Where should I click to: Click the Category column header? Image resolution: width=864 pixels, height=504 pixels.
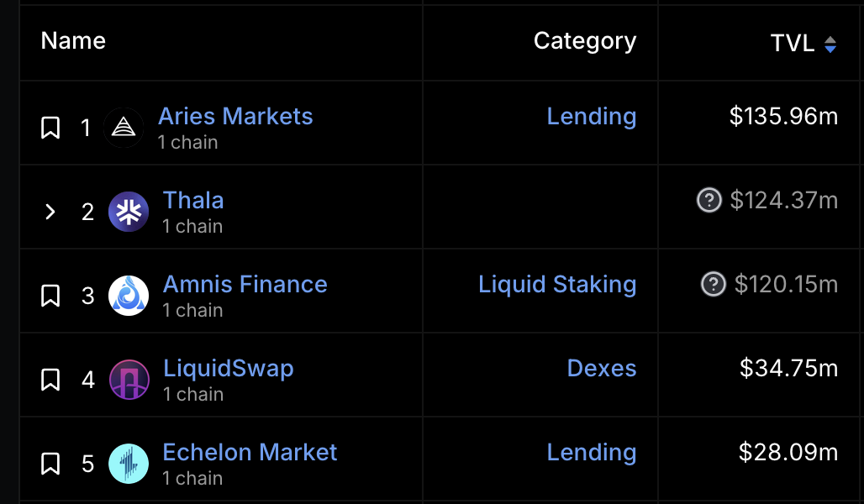click(585, 41)
